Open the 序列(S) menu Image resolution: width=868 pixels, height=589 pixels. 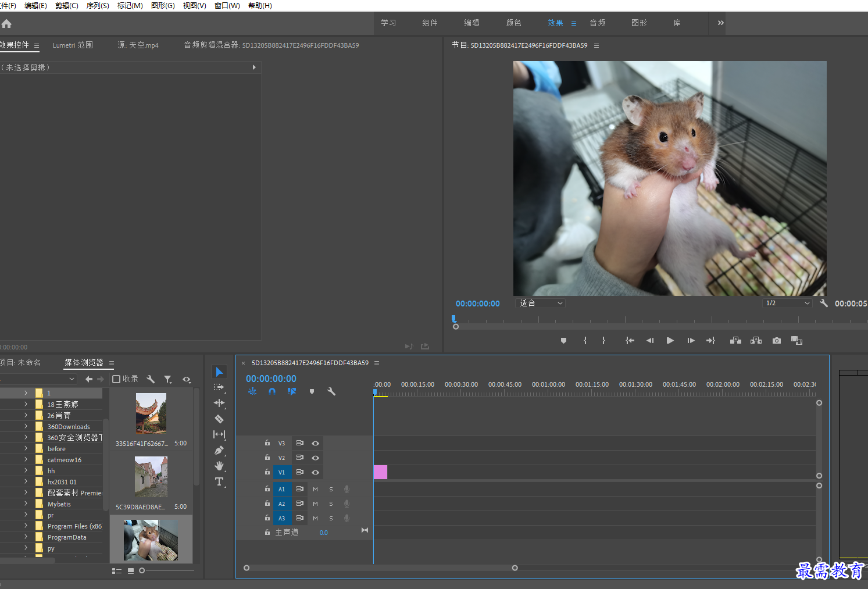(98, 5)
